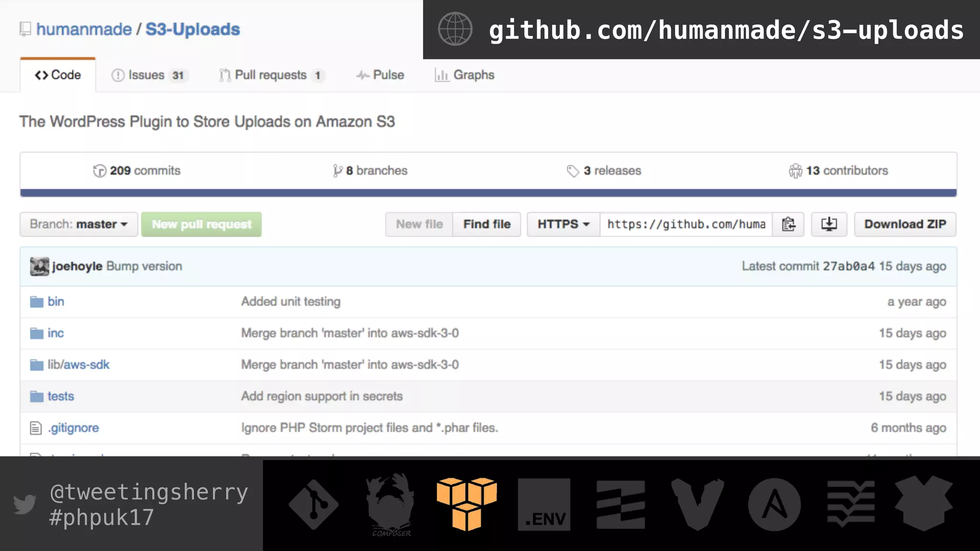
Task: Open the tests folder
Action: (61, 397)
